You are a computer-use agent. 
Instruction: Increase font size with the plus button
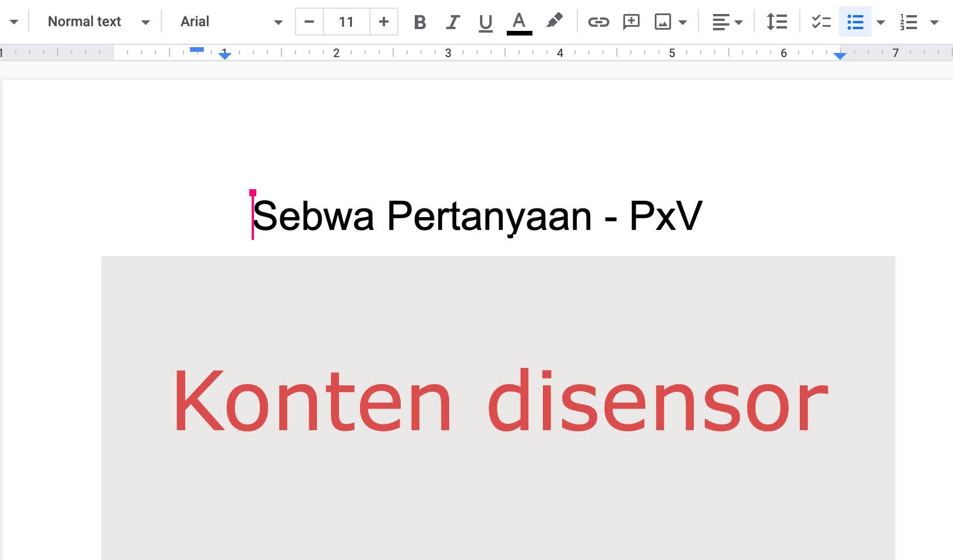coord(384,22)
